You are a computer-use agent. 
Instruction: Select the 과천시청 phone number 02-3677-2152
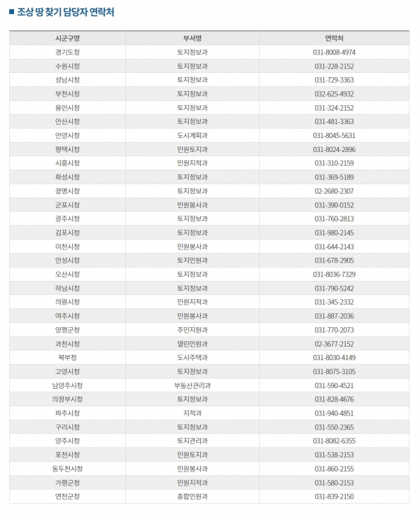click(x=334, y=344)
